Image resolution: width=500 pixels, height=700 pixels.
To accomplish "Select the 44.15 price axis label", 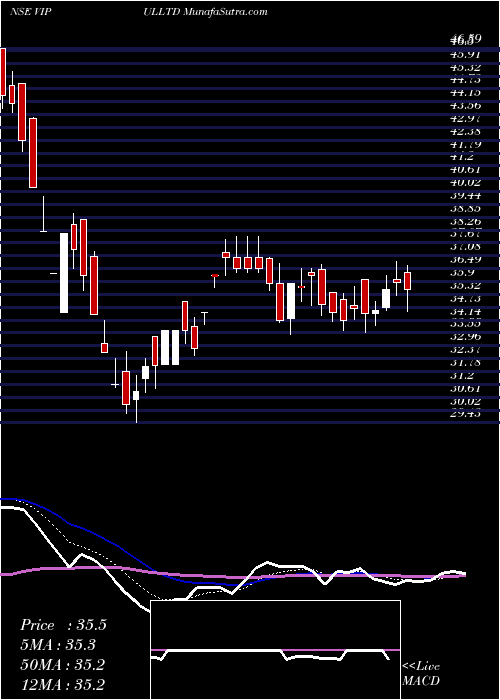I will (466, 93).
